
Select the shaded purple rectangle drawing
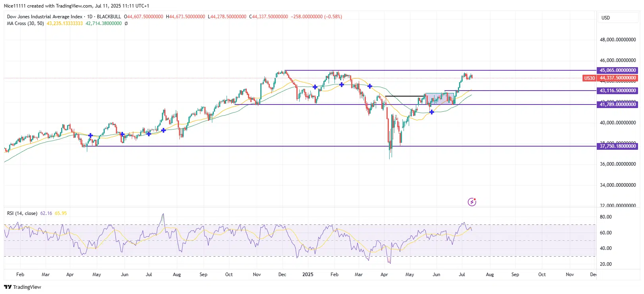(x=440, y=99)
